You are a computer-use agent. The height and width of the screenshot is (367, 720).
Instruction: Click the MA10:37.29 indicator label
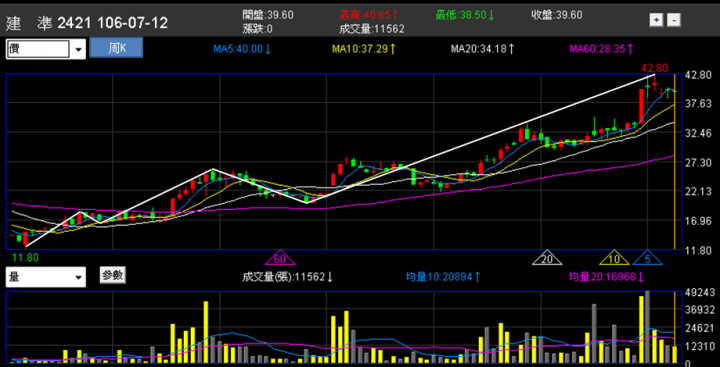(x=364, y=49)
